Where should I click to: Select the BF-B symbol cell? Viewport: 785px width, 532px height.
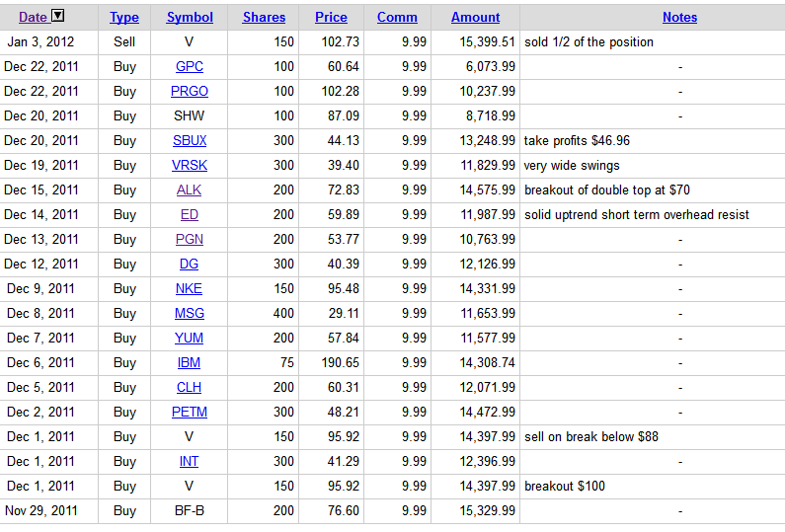pyautogui.click(x=189, y=511)
